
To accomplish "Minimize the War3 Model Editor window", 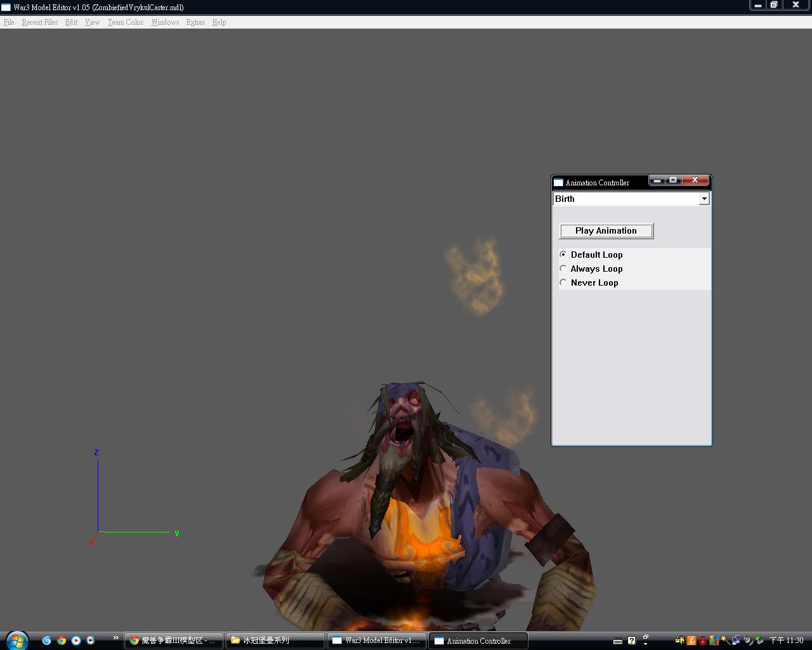I will (x=758, y=5).
